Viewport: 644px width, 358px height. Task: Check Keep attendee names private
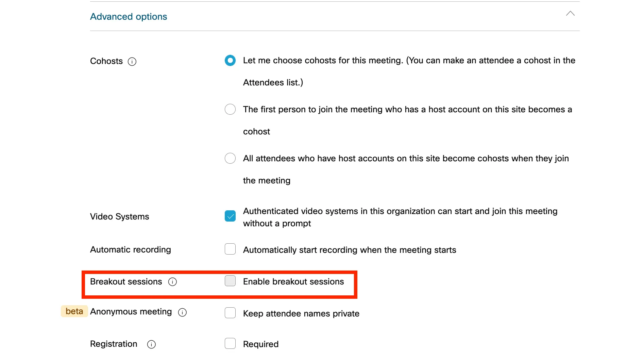230,313
